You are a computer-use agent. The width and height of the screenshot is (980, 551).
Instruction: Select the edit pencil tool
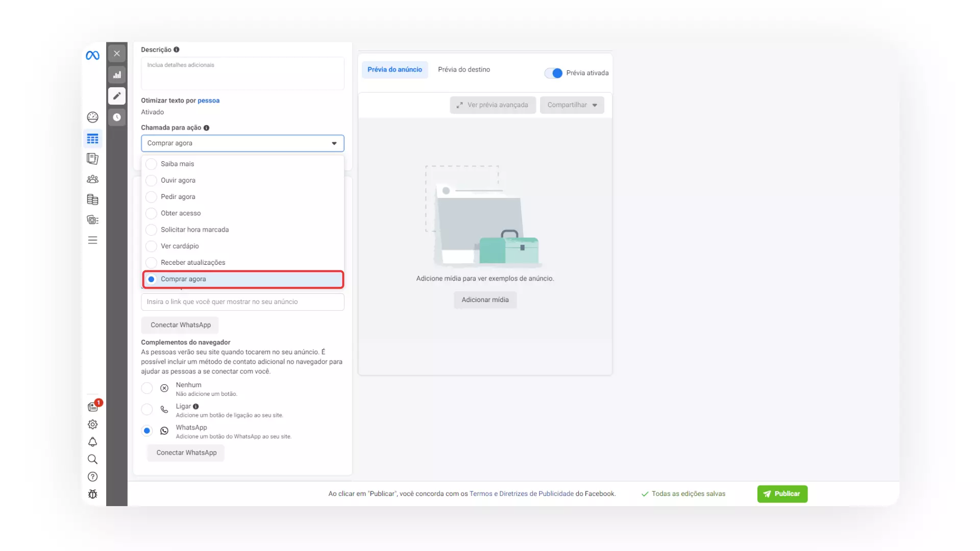[x=117, y=96]
